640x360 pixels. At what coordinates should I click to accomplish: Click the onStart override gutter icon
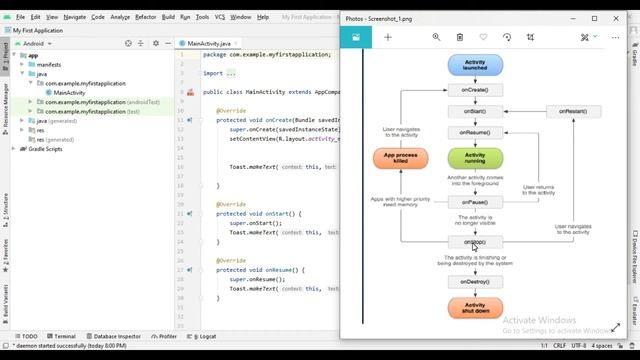click(x=190, y=213)
